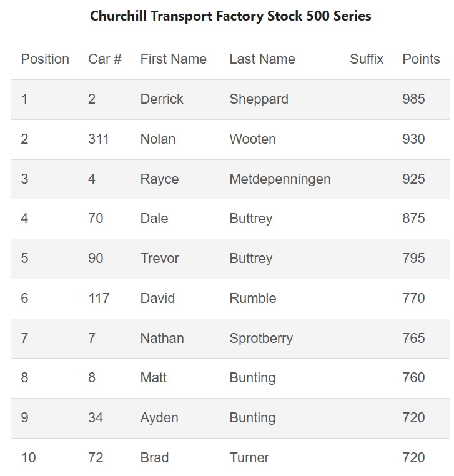Click last name Metdepenningen

click(x=280, y=179)
